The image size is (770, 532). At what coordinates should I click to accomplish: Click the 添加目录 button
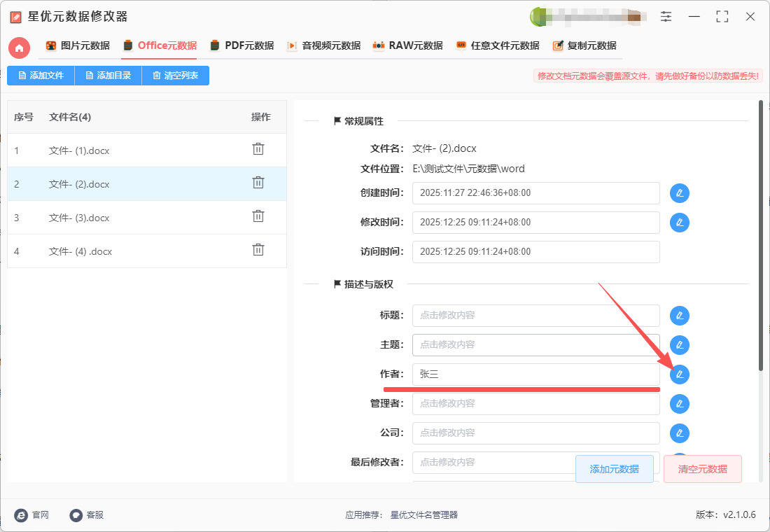(x=108, y=76)
